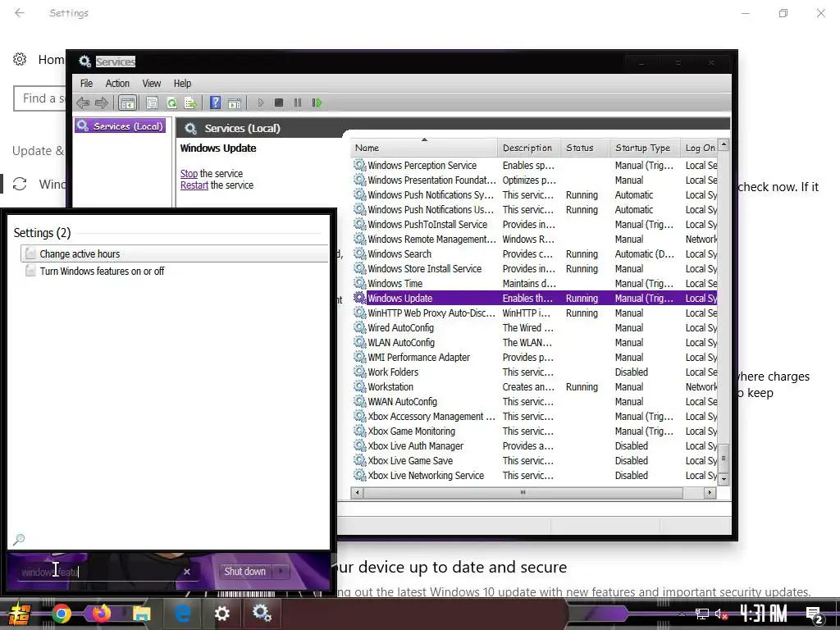
Task: Click the Restart the service link
Action: 194,185
